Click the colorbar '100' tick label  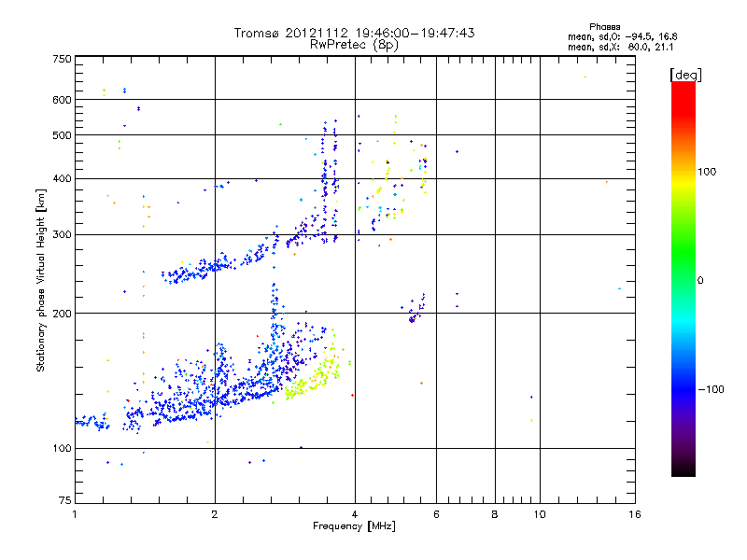[707, 172]
